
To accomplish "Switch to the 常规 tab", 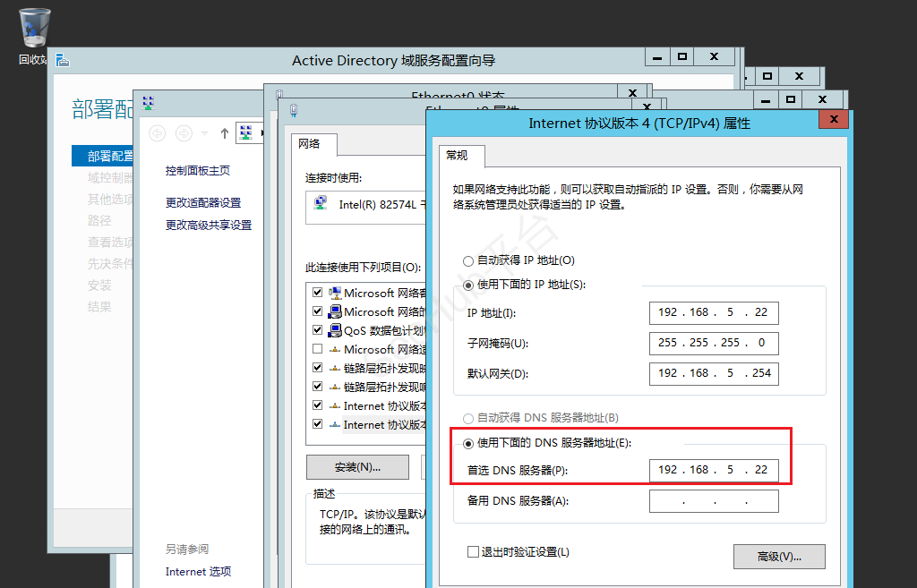I will [457, 155].
